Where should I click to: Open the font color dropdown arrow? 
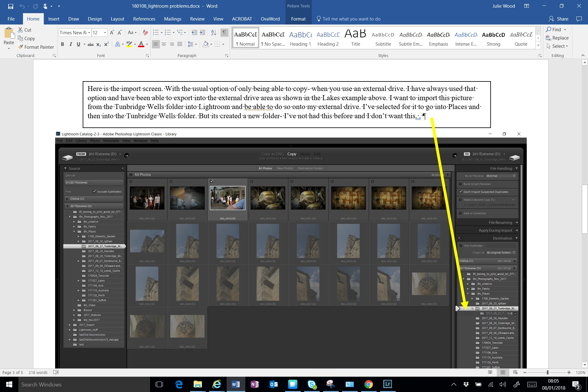pyautogui.click(x=147, y=44)
